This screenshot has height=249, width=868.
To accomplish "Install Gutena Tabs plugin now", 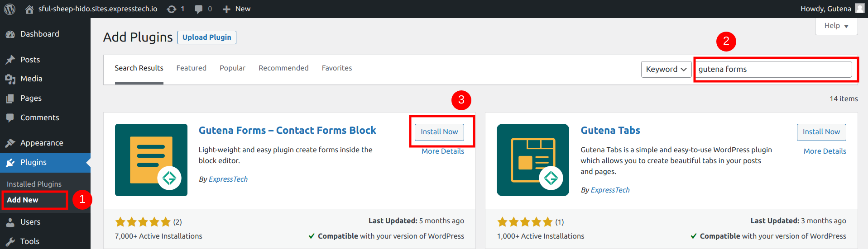I will (x=821, y=132).
